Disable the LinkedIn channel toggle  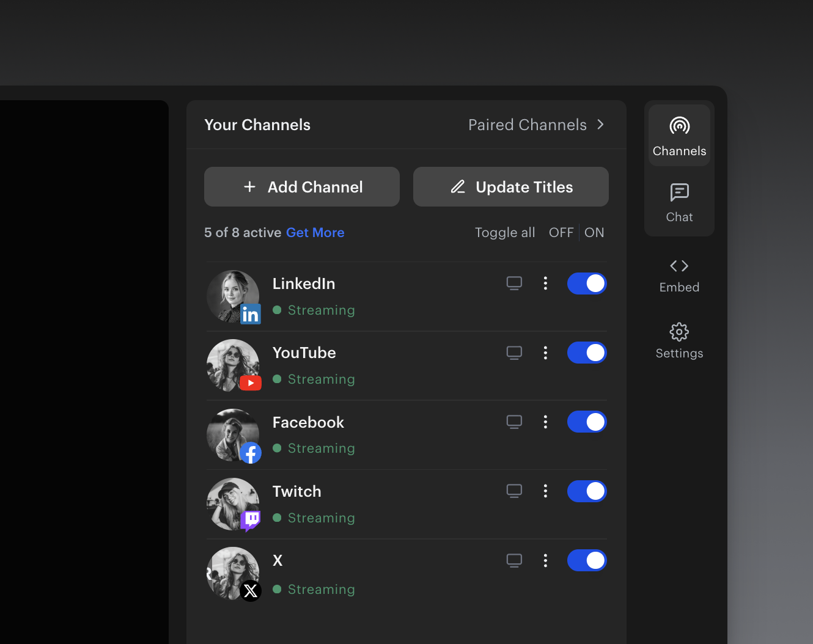click(587, 284)
